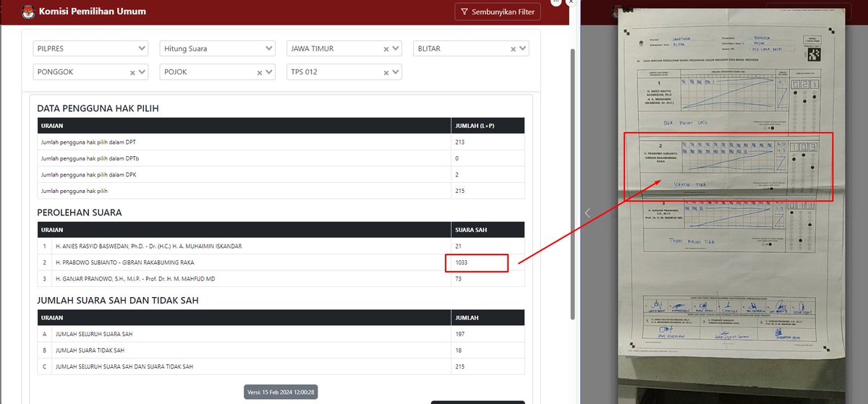
Task: Click the invalid votes value 18
Action: click(x=459, y=351)
